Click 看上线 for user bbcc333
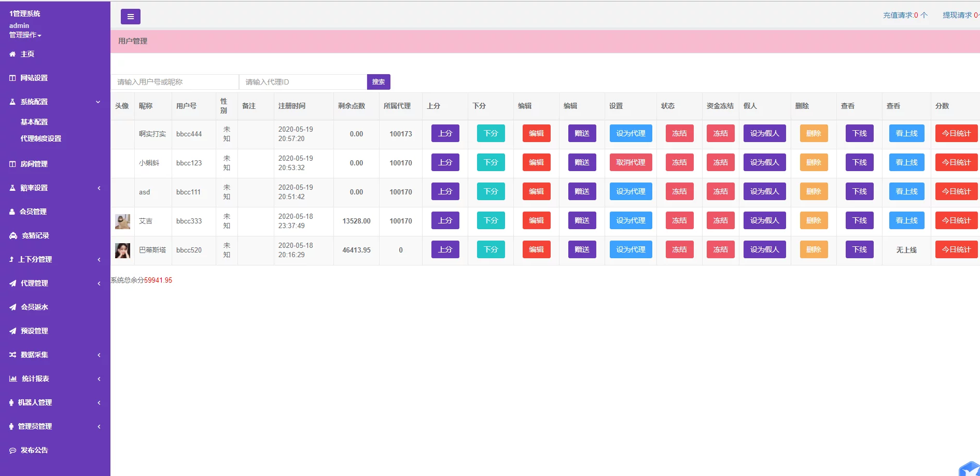This screenshot has height=476, width=980. [906, 220]
